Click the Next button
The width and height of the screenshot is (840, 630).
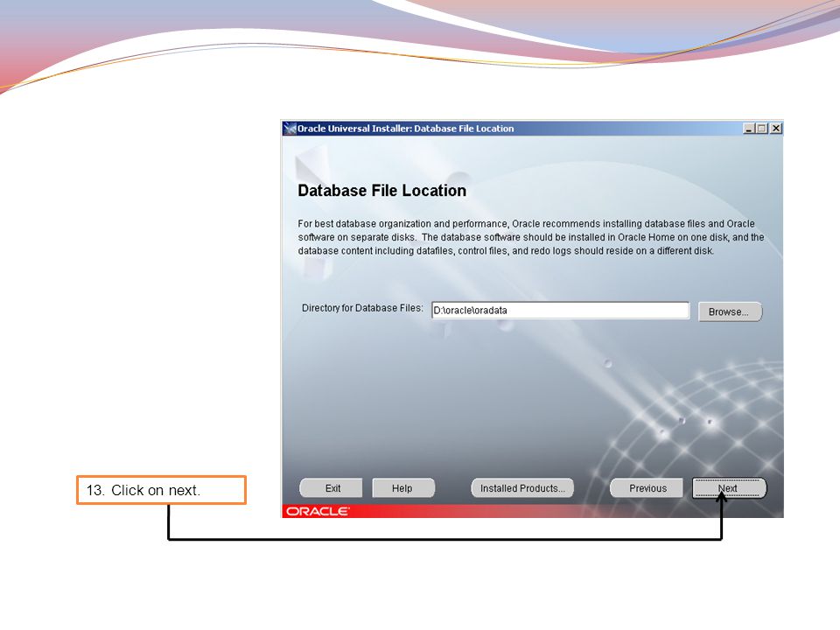(729, 488)
